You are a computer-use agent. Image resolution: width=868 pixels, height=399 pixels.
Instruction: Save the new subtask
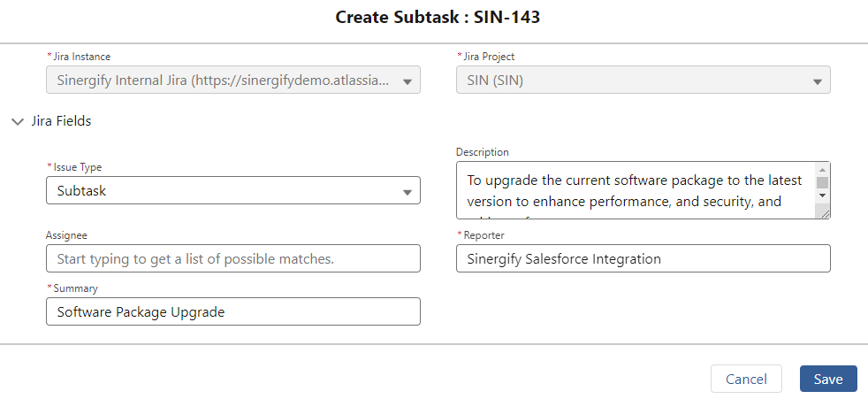828,379
